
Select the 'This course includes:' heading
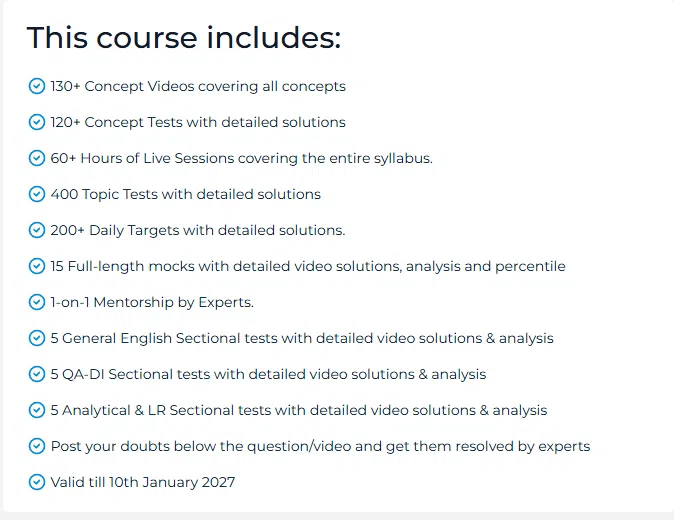[x=184, y=38]
